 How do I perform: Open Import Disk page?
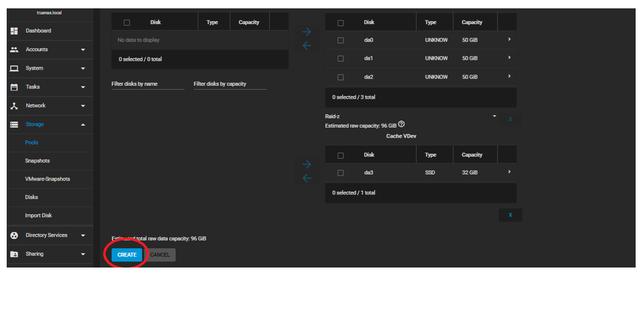[38, 216]
